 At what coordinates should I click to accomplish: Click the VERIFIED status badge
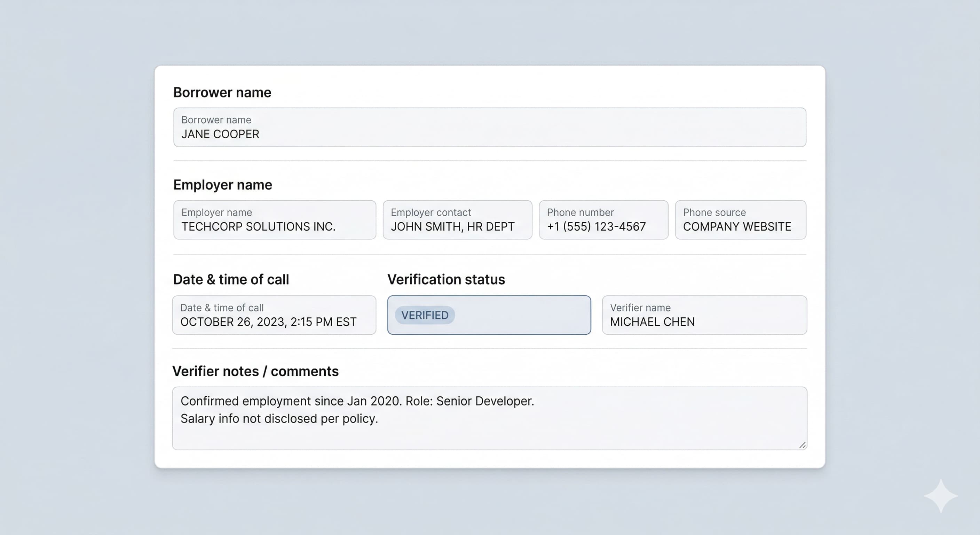tap(425, 315)
